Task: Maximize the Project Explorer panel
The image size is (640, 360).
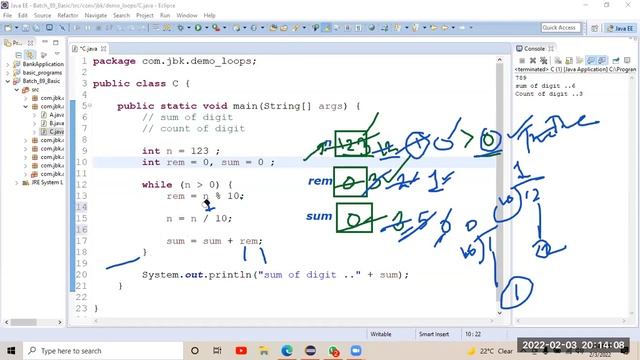Action: [x=56, y=42]
